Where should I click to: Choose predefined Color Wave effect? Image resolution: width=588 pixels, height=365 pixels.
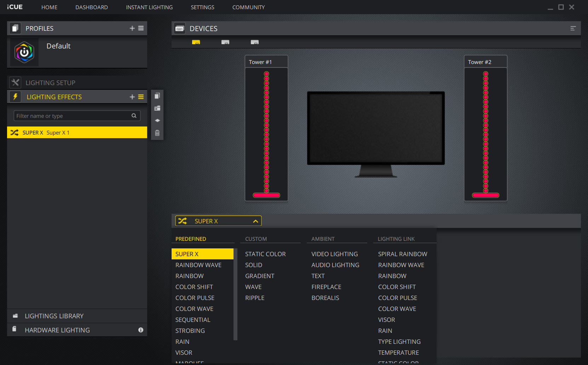194,309
